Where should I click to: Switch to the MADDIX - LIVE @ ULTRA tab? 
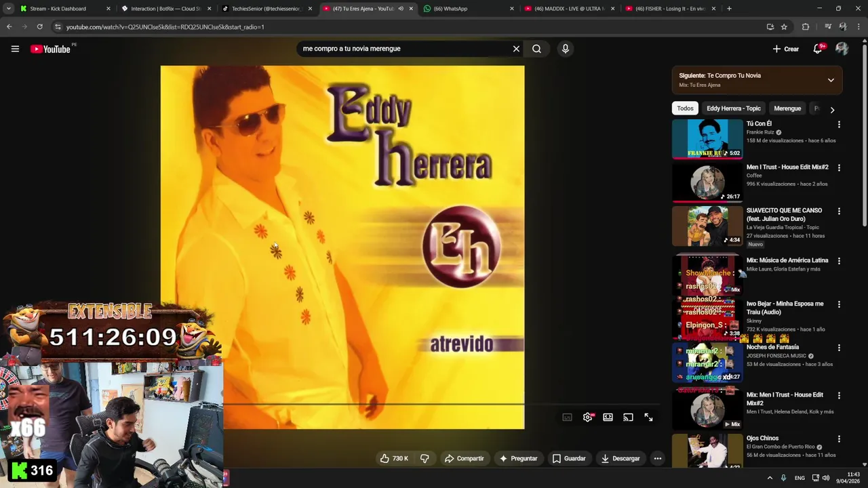(569, 9)
